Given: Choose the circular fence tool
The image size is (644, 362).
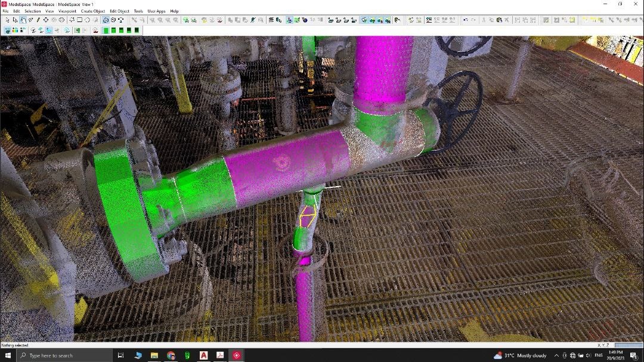Looking at the screenshot, I should click(87, 20).
